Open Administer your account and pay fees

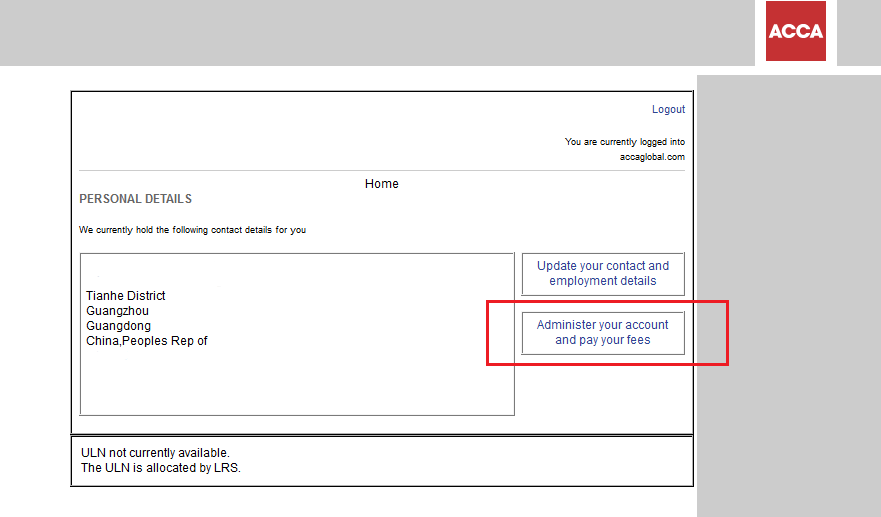[x=603, y=333]
